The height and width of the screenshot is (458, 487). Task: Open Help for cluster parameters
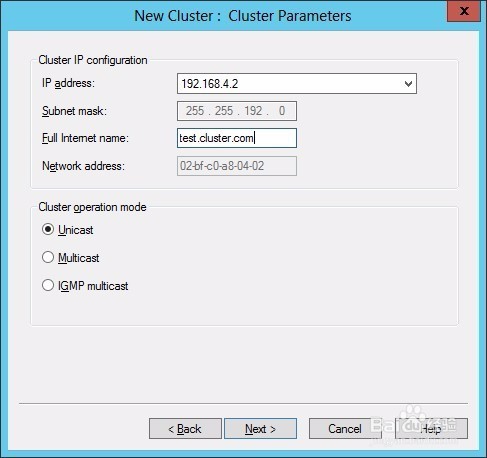pyautogui.click(x=431, y=429)
